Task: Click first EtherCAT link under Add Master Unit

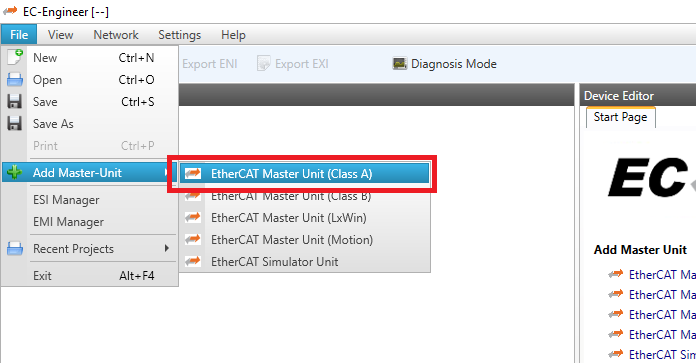Action: 662,275
